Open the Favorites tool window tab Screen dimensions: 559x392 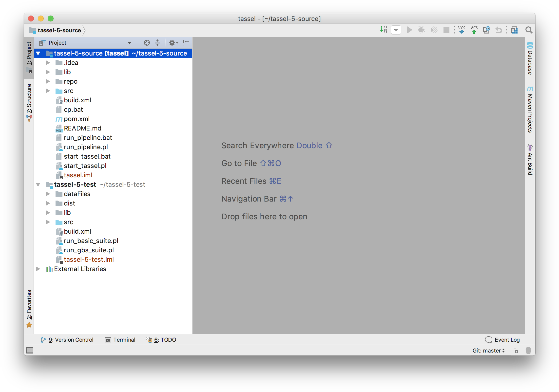point(29,308)
